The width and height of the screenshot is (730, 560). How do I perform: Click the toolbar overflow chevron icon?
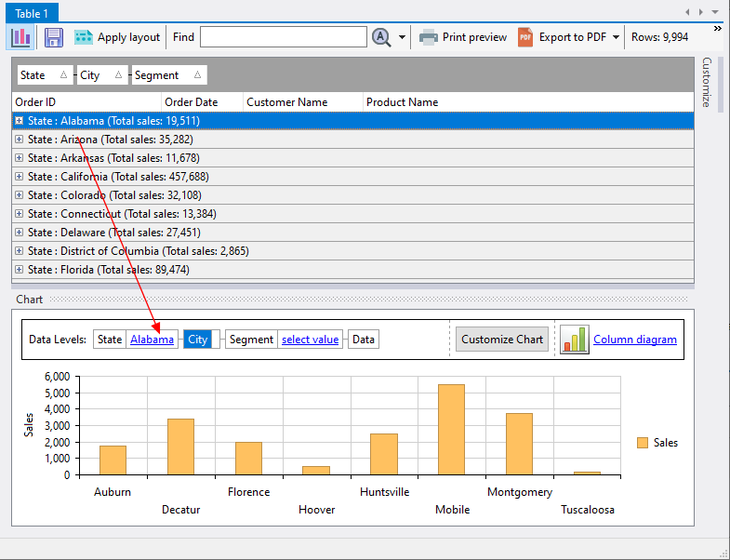point(718,29)
